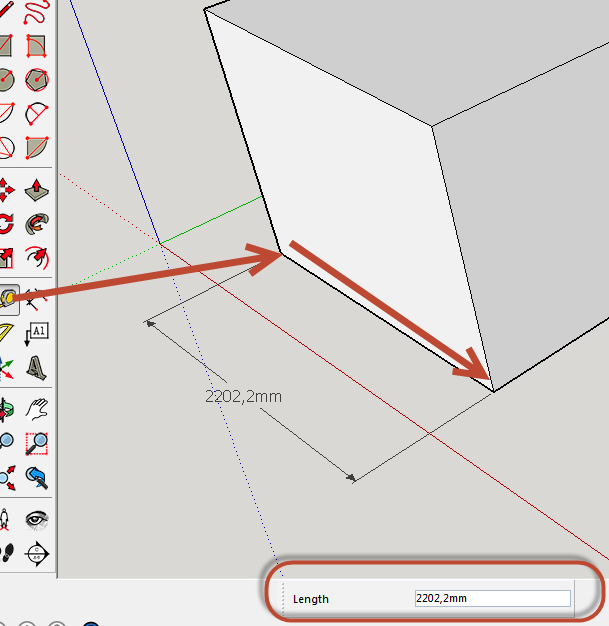Select the 3D Text tool
Screen dimensions: 609x626
coord(36,368)
